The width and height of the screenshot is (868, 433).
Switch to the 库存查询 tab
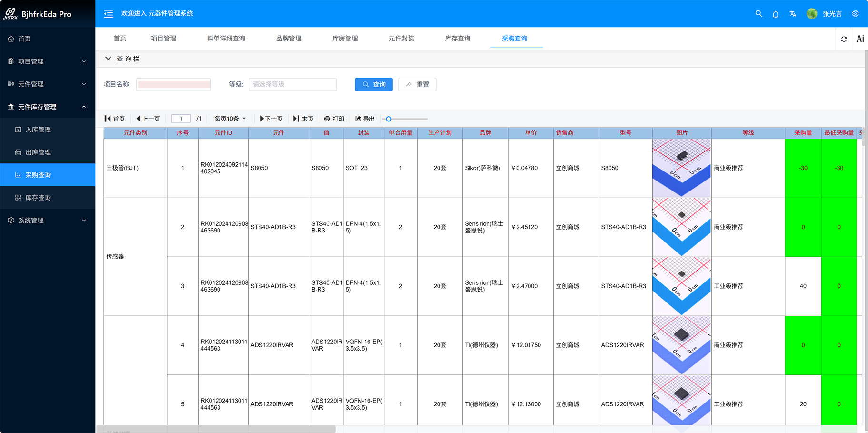tap(458, 39)
